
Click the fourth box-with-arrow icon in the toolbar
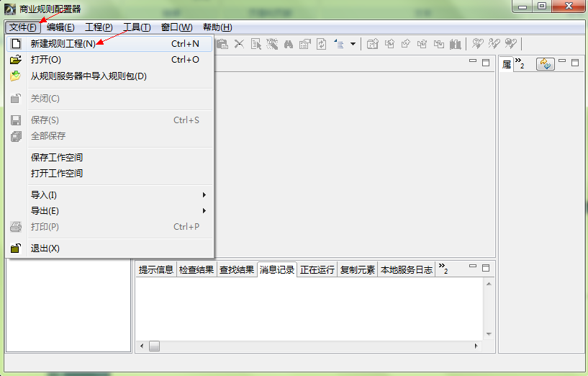click(x=422, y=44)
